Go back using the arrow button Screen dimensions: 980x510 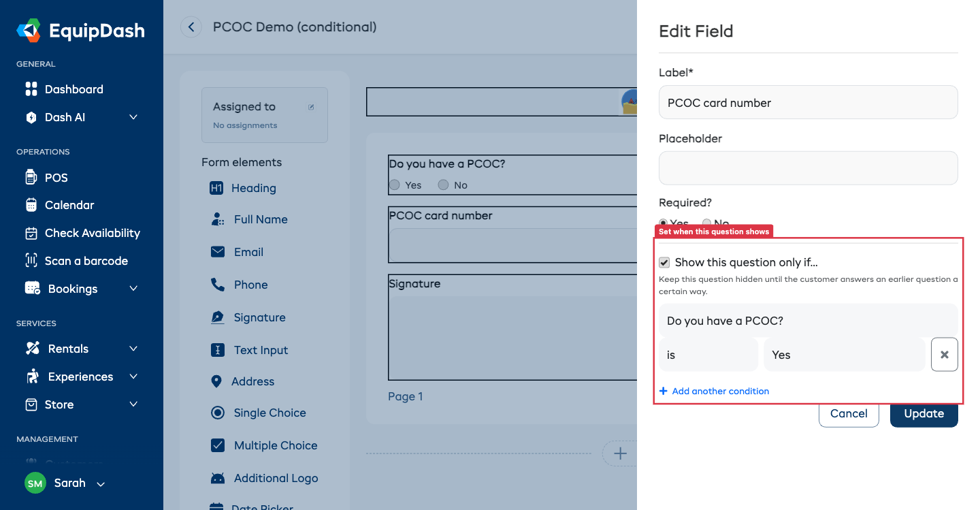click(191, 27)
